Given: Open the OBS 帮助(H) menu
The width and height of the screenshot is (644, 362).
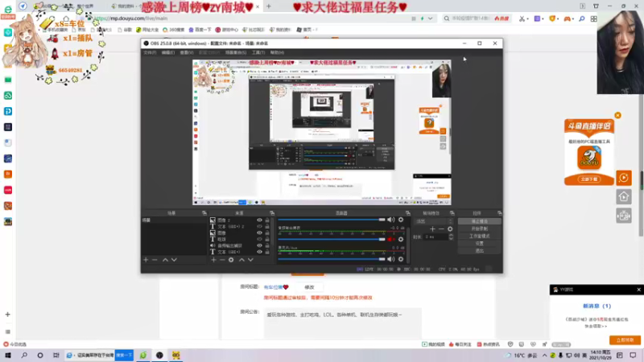Looking at the screenshot, I should (x=277, y=52).
